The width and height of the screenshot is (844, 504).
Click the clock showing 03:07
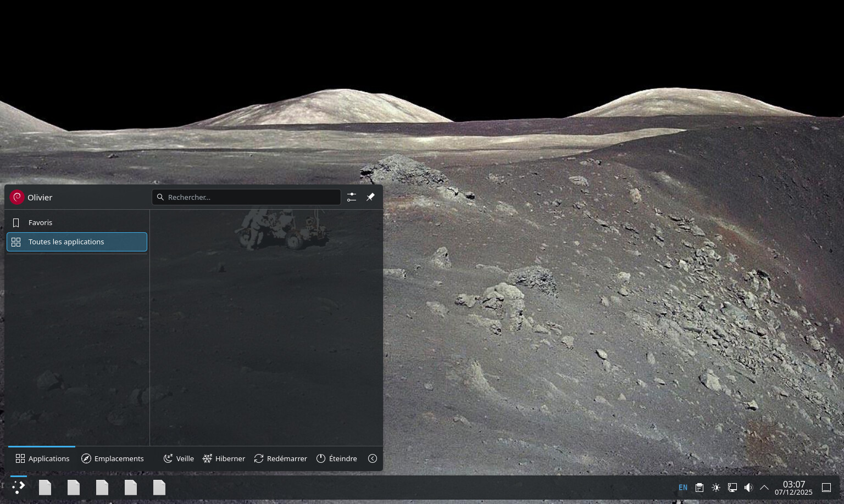point(793,488)
